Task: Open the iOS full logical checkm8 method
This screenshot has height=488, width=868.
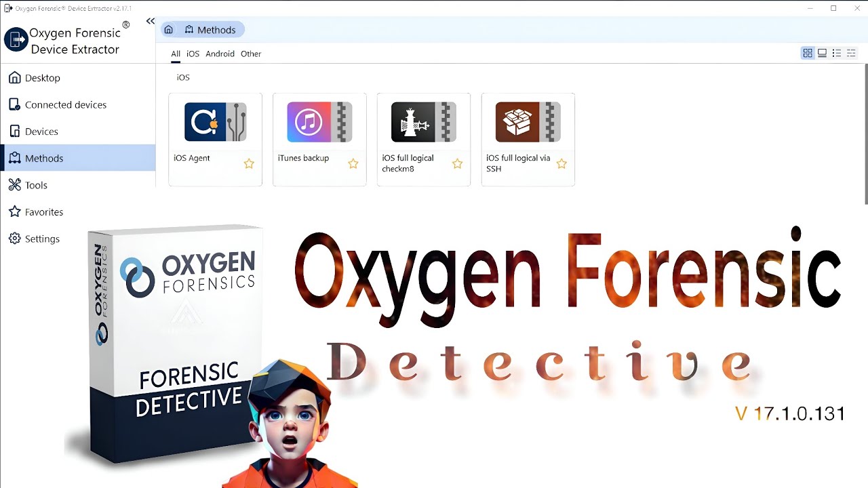Action: point(424,139)
